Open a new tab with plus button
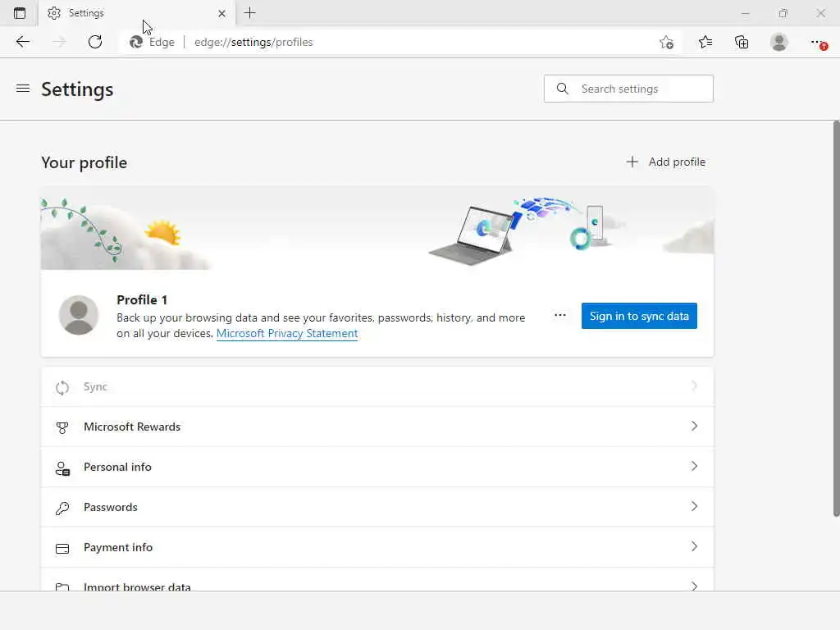This screenshot has width=840, height=630. pos(249,13)
